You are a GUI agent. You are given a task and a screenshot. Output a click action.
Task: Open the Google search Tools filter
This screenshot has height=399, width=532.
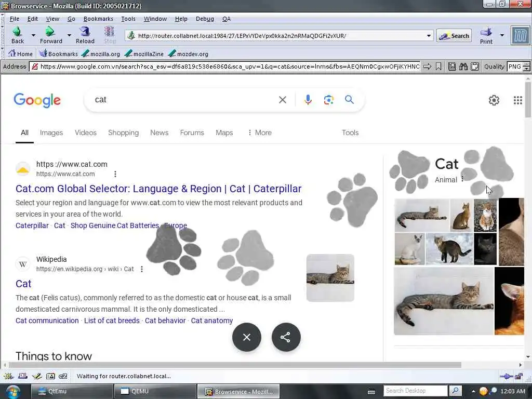[350, 132]
